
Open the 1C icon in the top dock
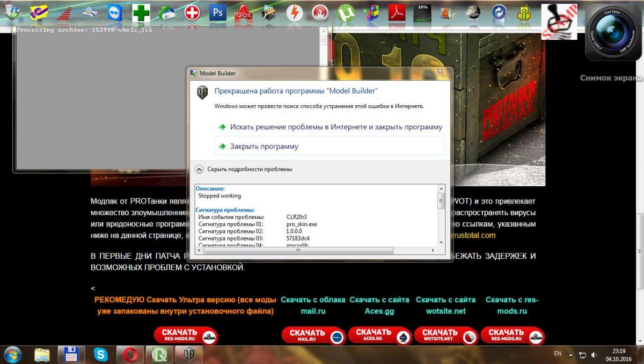pos(38,12)
